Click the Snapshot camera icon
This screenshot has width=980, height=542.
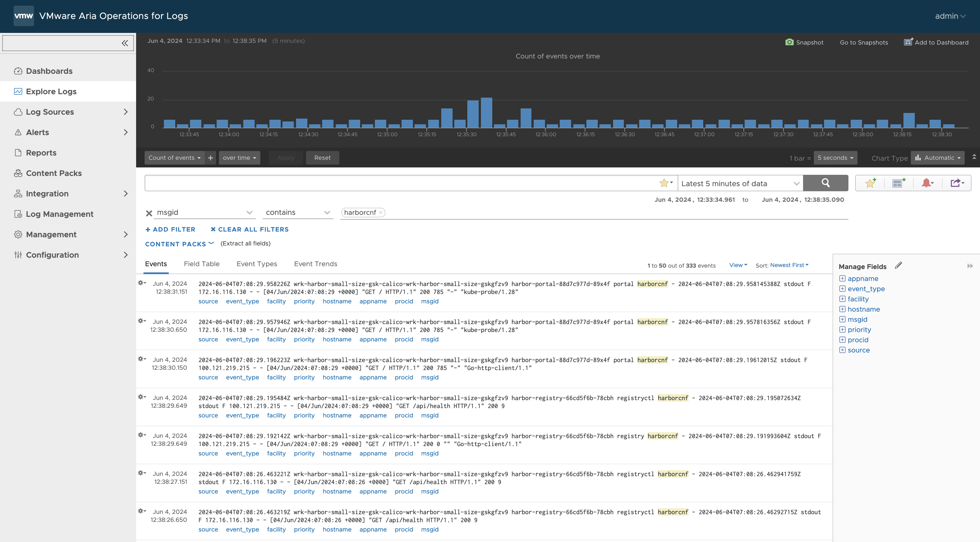point(789,42)
